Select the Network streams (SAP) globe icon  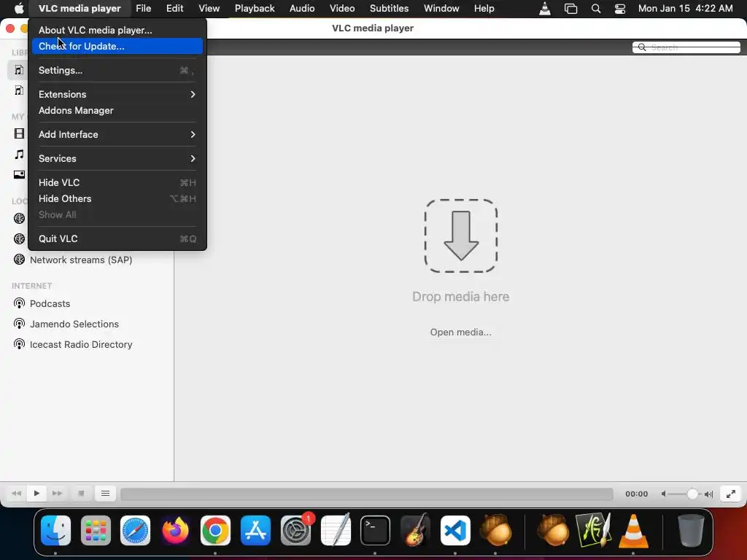pyautogui.click(x=19, y=260)
